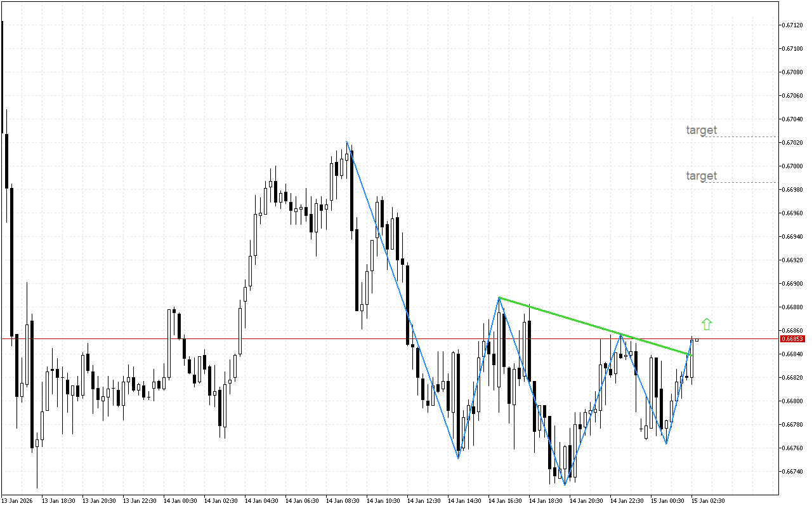Click the blue zigzag peak at the chart high
This screenshot has height=508, width=812.
[347, 142]
